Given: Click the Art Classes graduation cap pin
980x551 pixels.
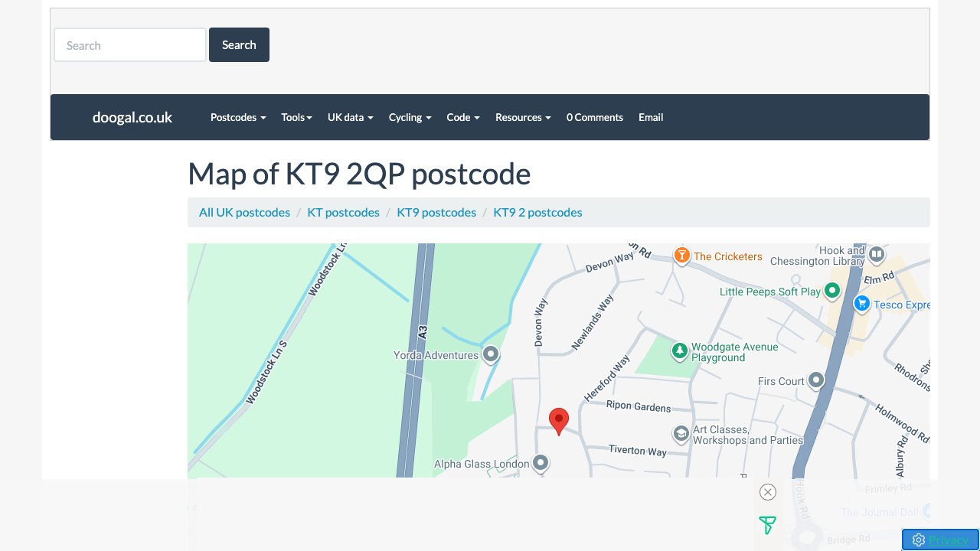Looking at the screenshot, I should tap(681, 434).
